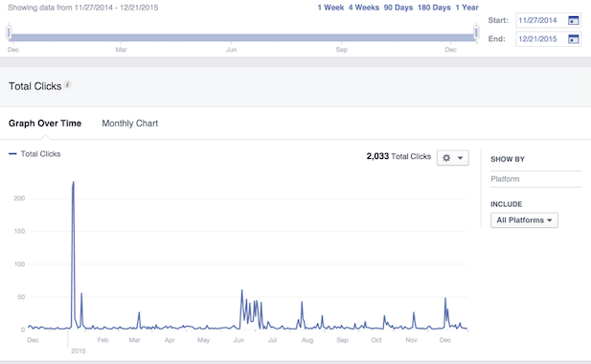The image size is (591, 364).
Task: Select the 1 Year range link
Action: [x=466, y=7]
